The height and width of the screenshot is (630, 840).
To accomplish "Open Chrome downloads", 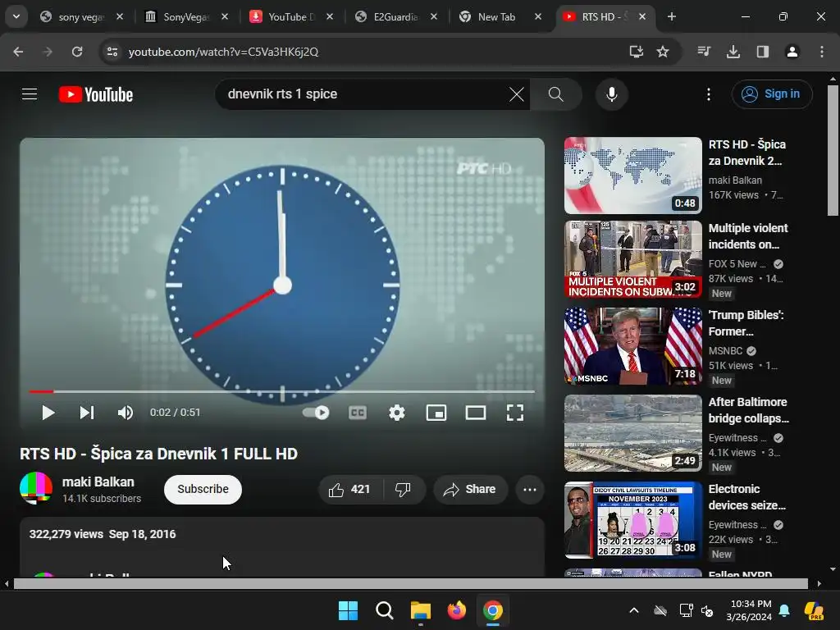I will point(733,52).
